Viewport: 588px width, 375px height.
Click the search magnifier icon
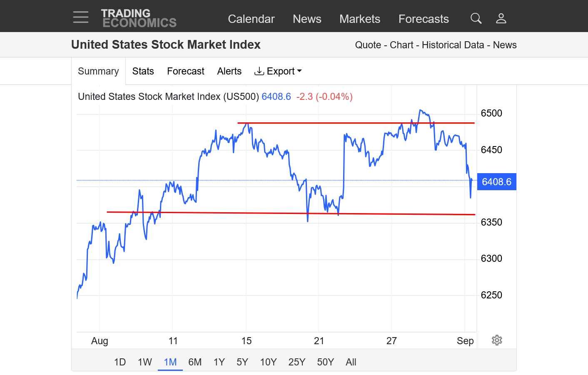point(476,18)
